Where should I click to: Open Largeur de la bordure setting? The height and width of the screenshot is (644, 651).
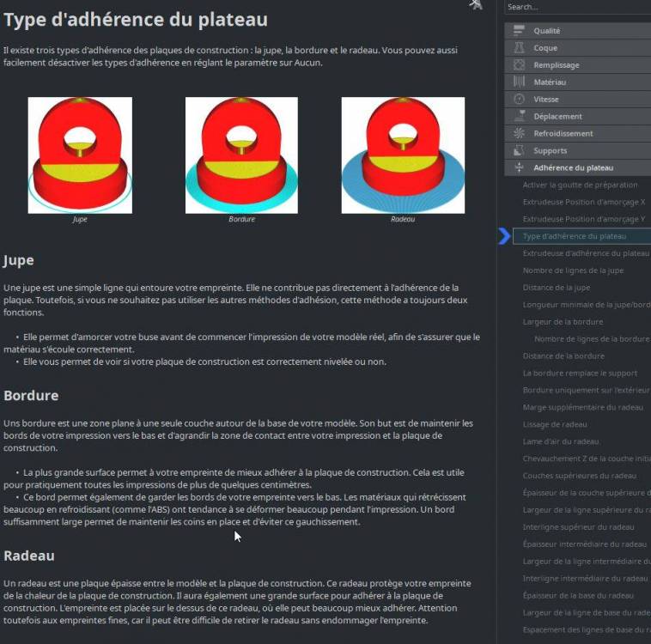[563, 322]
